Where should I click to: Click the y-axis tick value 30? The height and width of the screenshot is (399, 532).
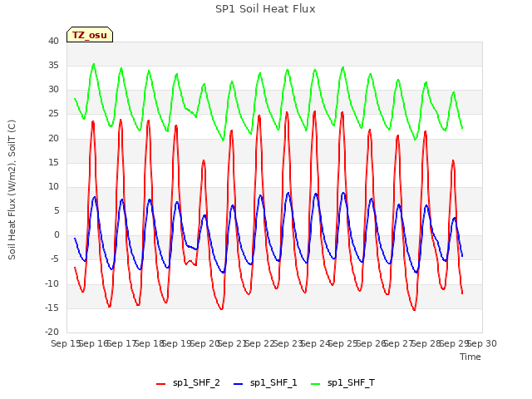pos(53,90)
